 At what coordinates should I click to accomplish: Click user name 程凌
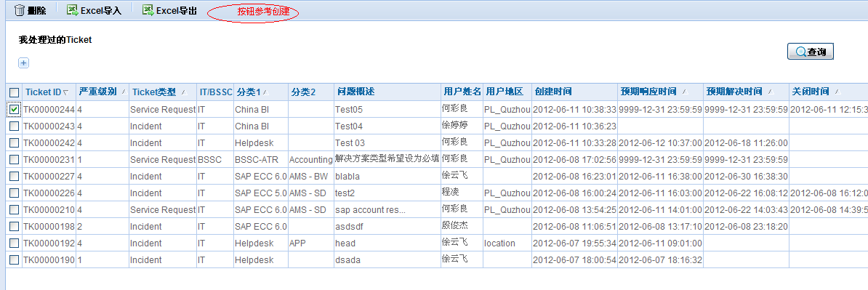point(451,192)
